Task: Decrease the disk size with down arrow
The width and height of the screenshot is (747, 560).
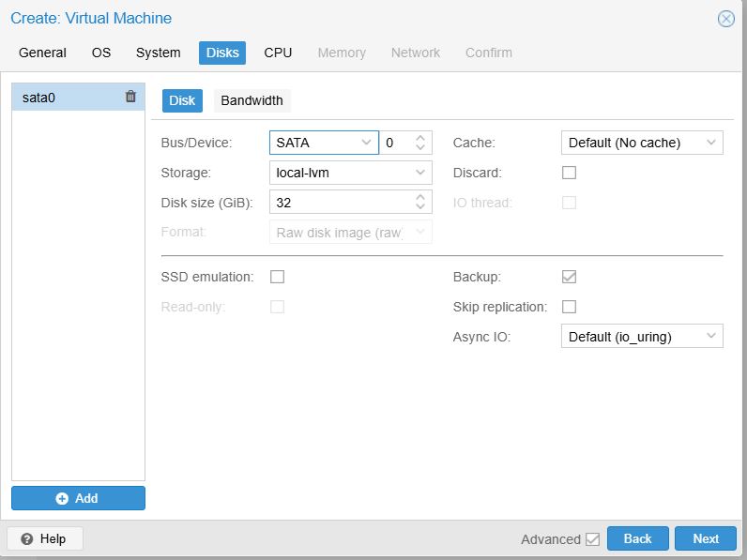Action: coord(420,207)
